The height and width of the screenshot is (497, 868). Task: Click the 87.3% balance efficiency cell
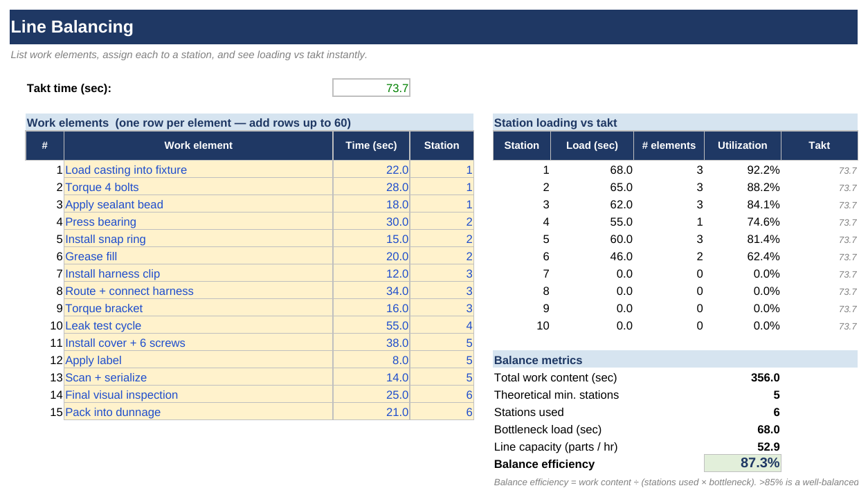[x=743, y=463]
